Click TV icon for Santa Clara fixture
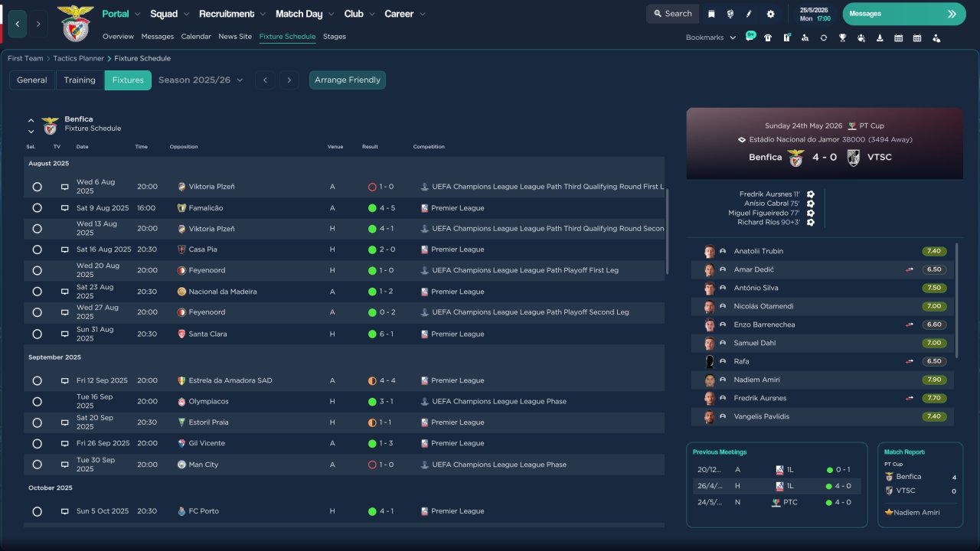The width and height of the screenshot is (980, 551). pos(65,334)
